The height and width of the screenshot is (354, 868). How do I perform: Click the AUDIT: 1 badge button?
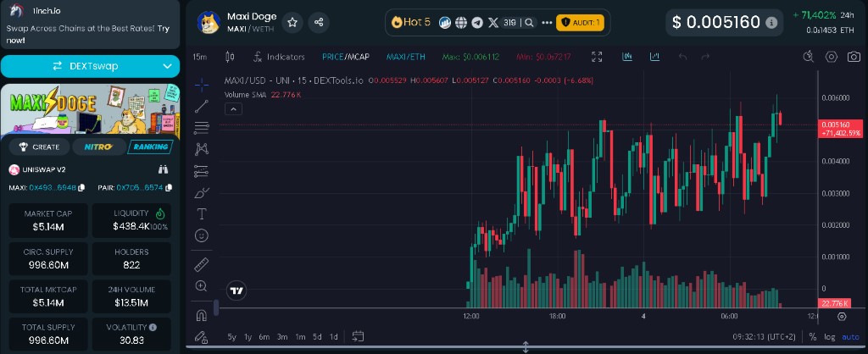pyautogui.click(x=580, y=23)
